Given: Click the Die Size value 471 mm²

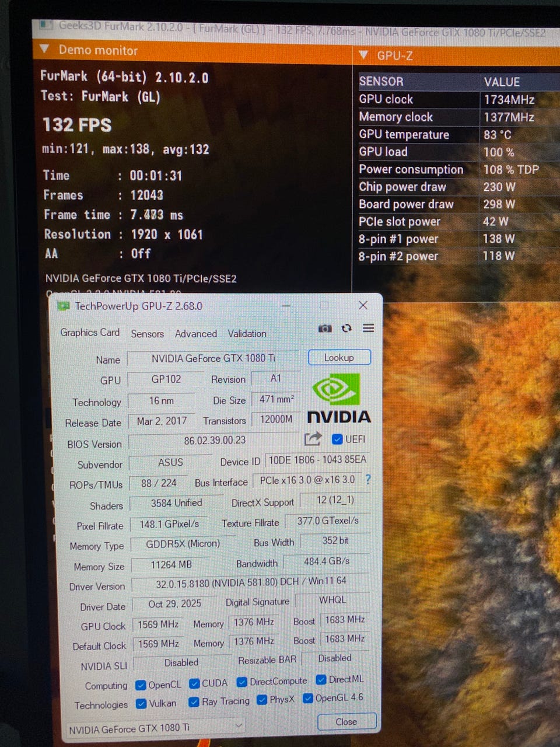Looking at the screenshot, I should [x=276, y=399].
